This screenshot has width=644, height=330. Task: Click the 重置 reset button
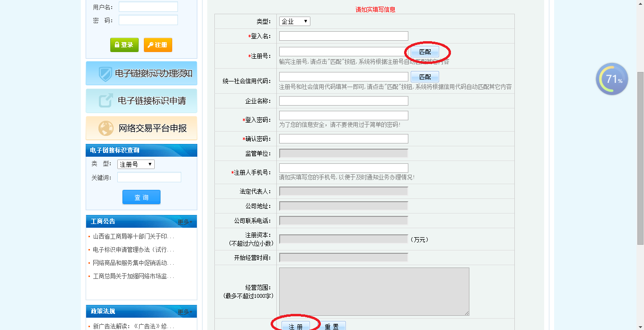(x=332, y=326)
